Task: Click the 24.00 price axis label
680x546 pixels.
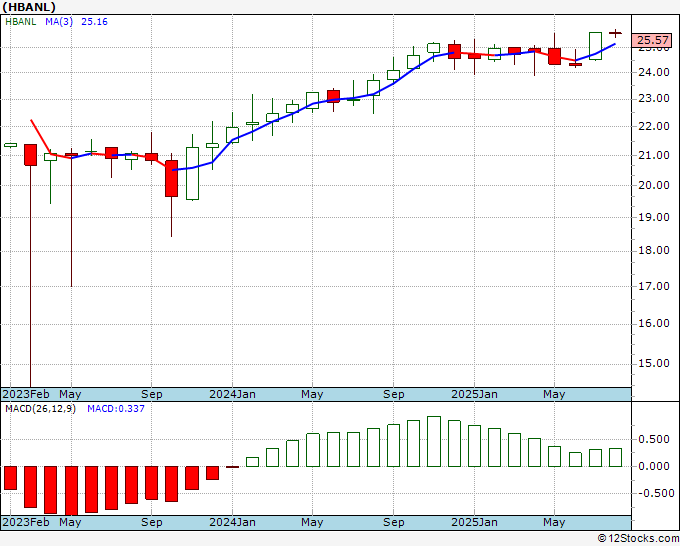Action: tap(654, 72)
